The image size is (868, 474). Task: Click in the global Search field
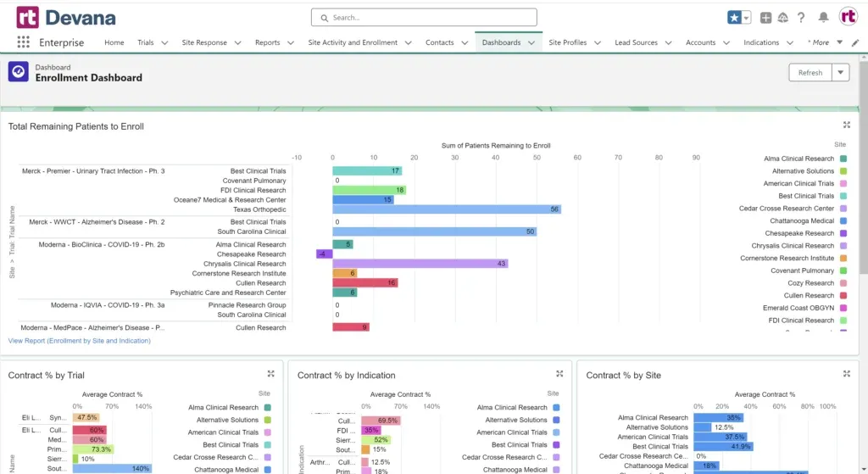424,17
